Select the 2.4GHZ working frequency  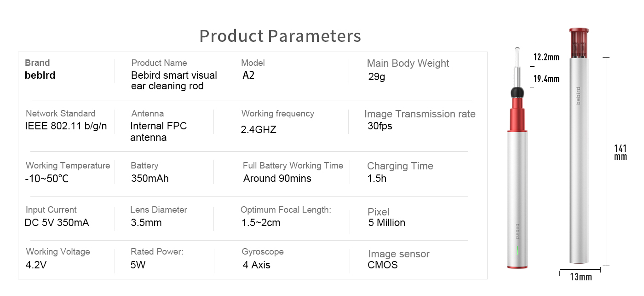pos(259,130)
